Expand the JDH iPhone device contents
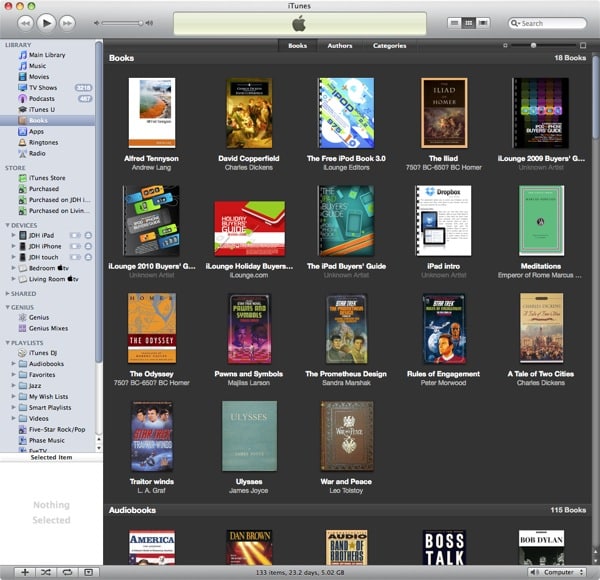The width and height of the screenshot is (600, 580). coord(13,246)
